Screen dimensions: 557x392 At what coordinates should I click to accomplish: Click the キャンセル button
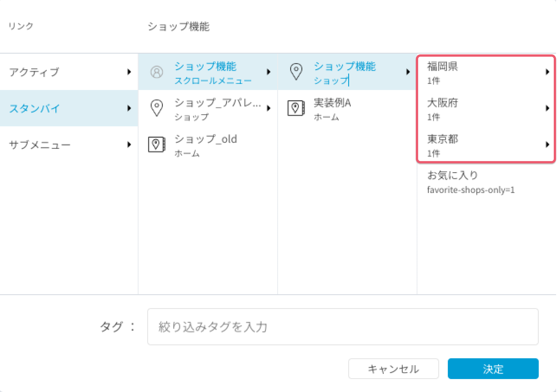pos(393,369)
